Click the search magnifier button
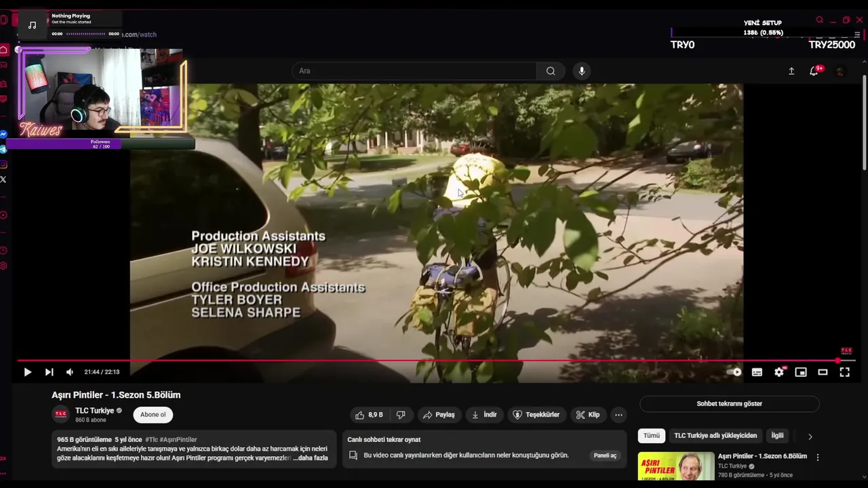868x488 pixels. click(551, 70)
